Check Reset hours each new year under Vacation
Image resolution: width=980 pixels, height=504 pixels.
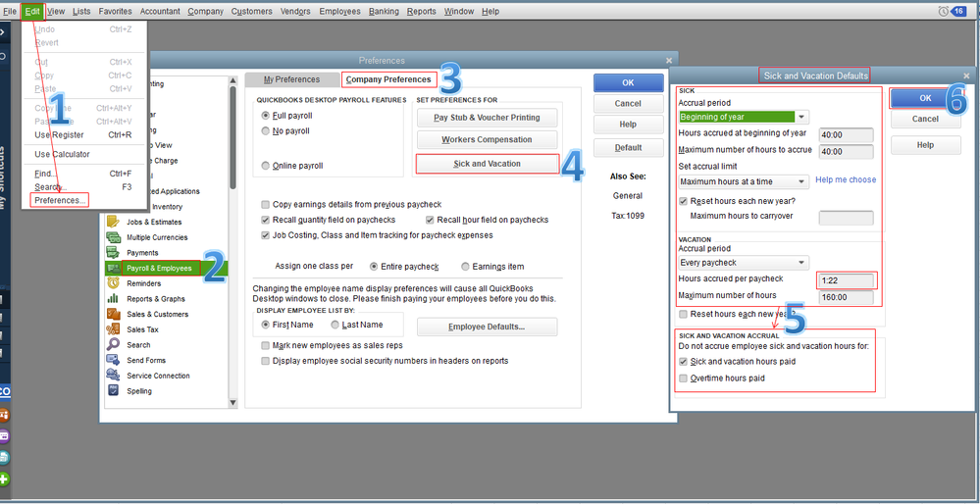[683, 314]
